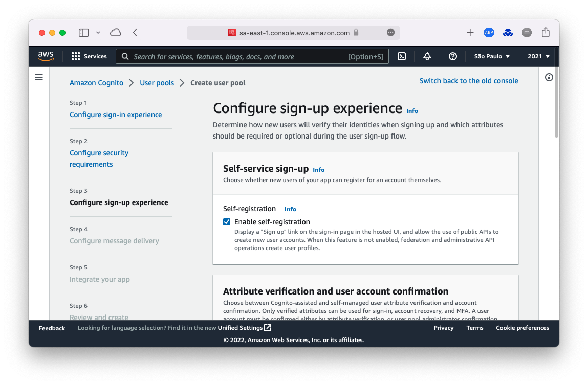
Task: Select Step 4 Configure message delivery
Action: [114, 241]
